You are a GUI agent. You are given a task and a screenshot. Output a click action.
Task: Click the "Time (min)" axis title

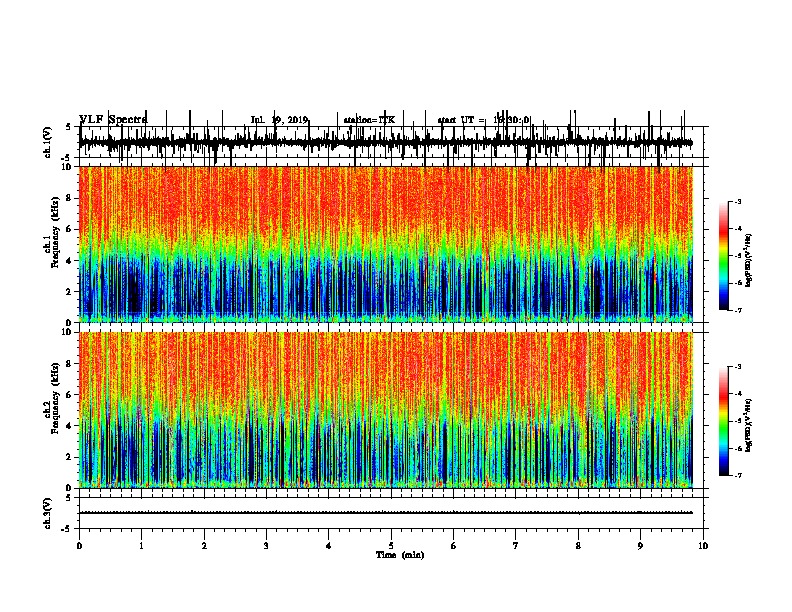coord(400,554)
